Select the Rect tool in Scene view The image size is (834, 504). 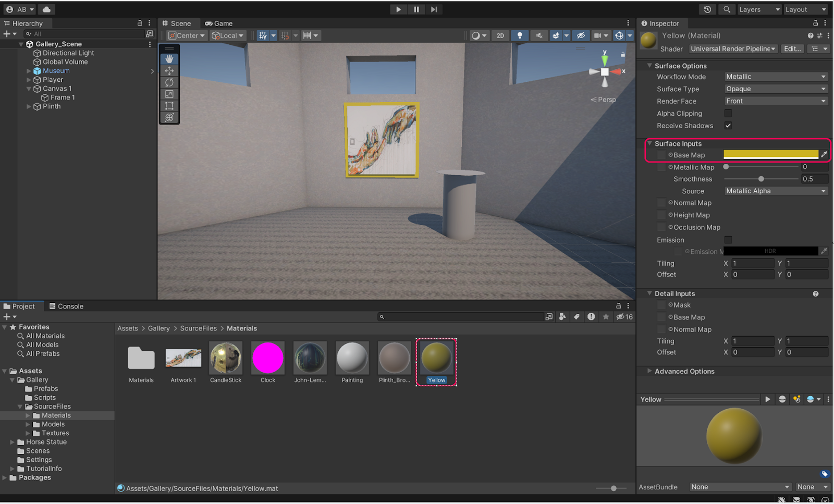[169, 106]
